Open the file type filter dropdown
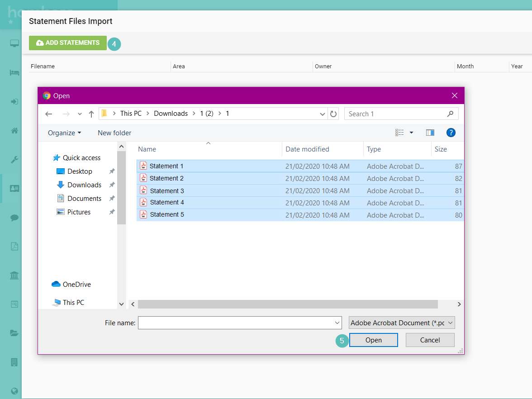Viewport: 532px width, 399px height. point(401,323)
